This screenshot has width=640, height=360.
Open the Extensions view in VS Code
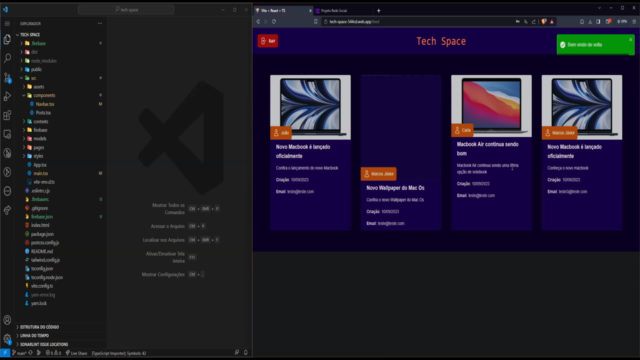coord(7,115)
